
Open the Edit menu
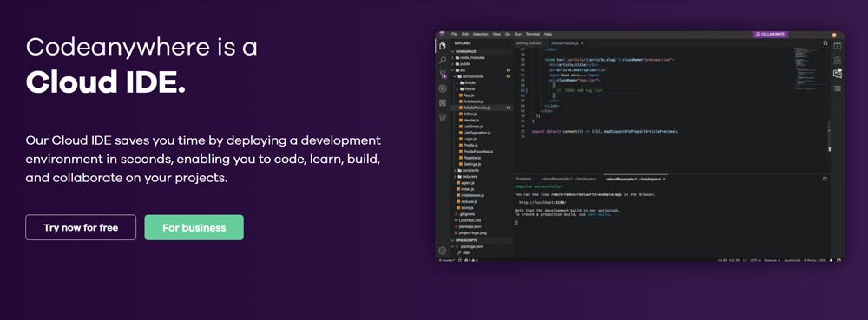tap(465, 35)
